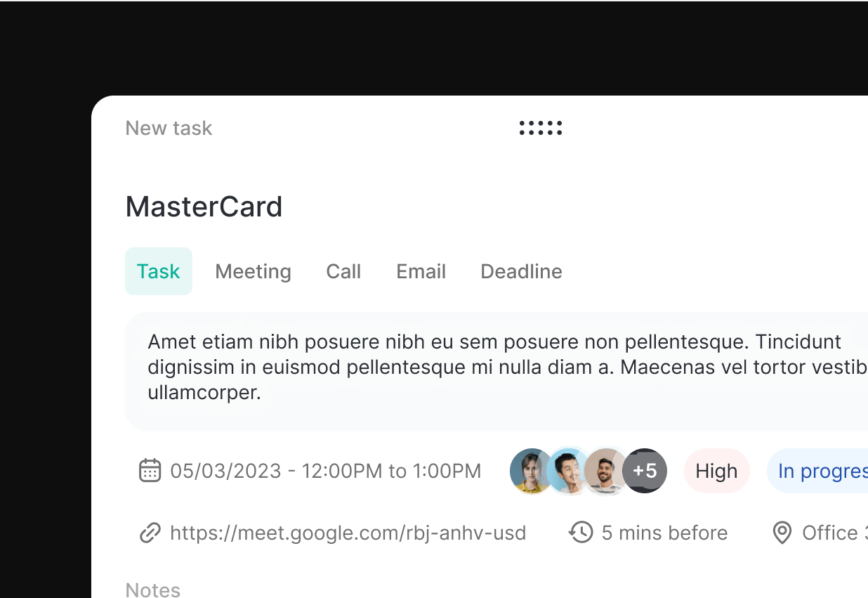Image resolution: width=868 pixels, height=598 pixels.
Task: Open the +5 more assignees badge
Action: coord(645,471)
